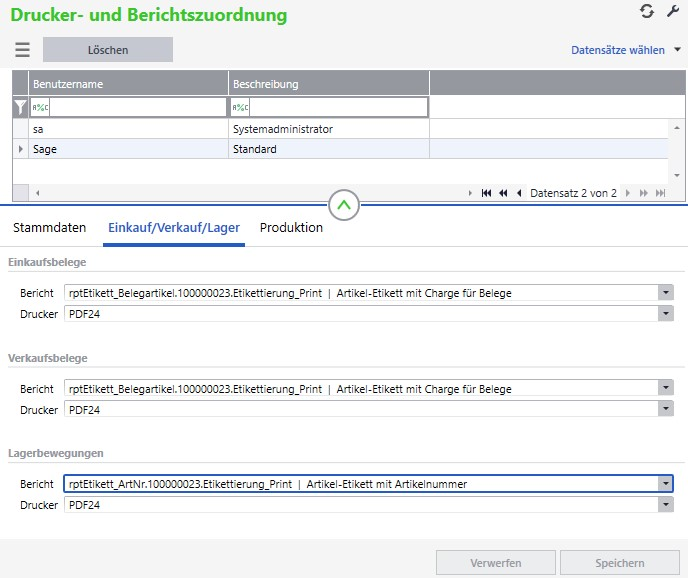Open the hamburger menu icon
This screenshot has width=688, height=578.
coord(22,50)
